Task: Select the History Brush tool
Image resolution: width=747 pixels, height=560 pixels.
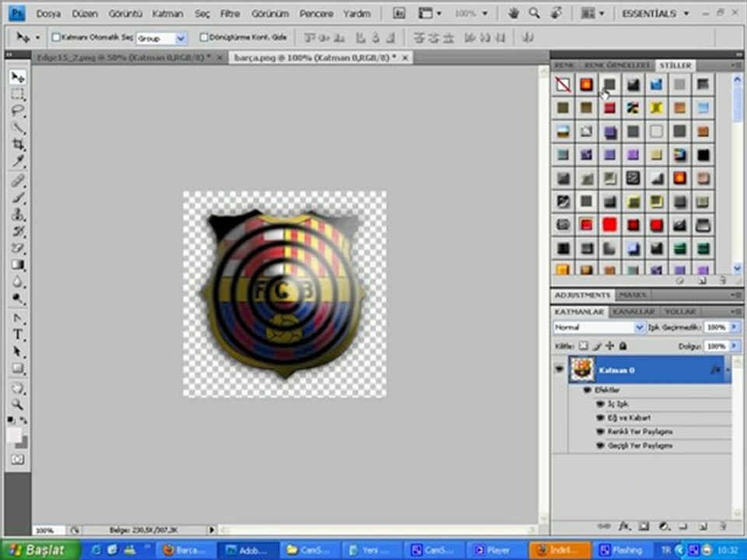Action: [18, 232]
